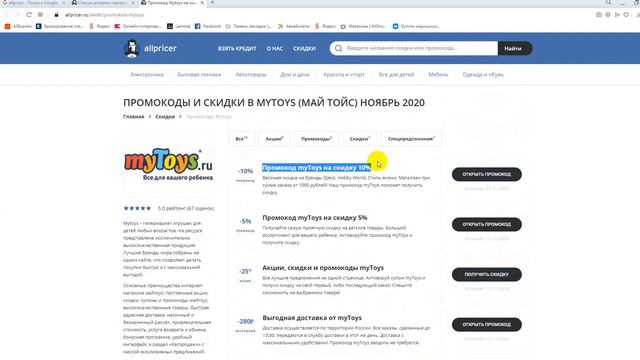Open the Красота и спорт category
This screenshot has height=360, width=640.
tap(344, 75)
